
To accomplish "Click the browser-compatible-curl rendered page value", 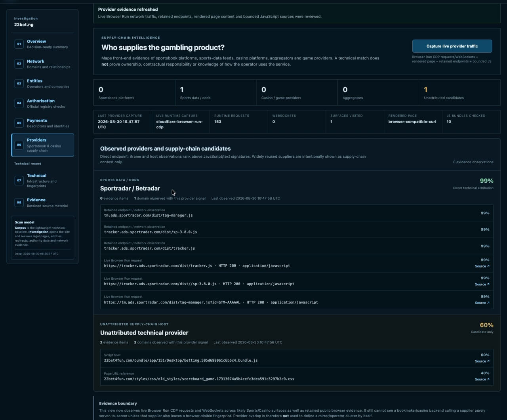I will pyautogui.click(x=412, y=122).
